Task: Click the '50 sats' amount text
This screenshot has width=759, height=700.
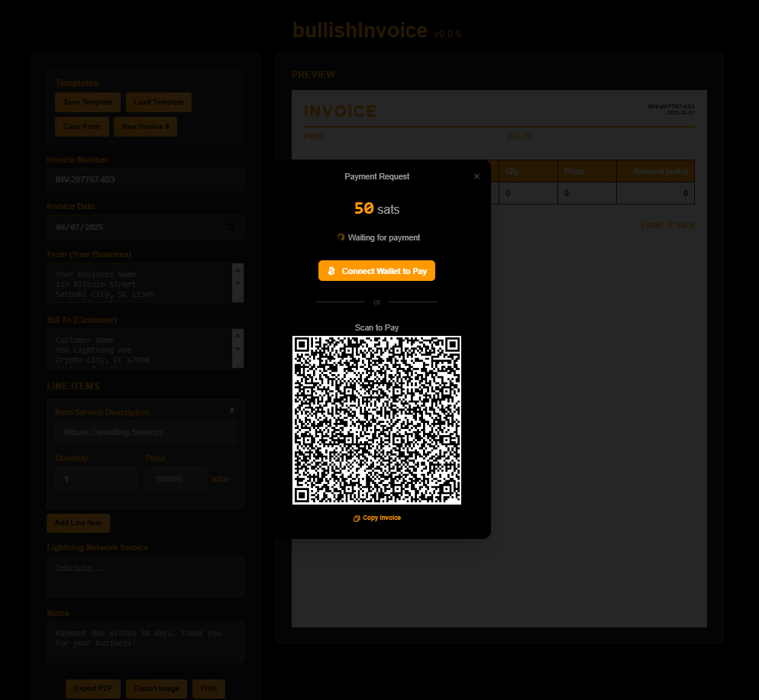Action: (x=376, y=209)
